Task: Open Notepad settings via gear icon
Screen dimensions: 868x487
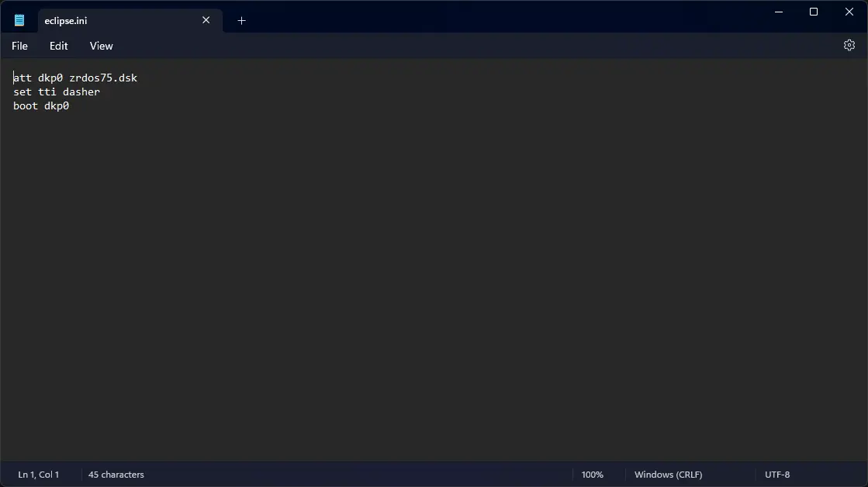Action: tap(849, 46)
